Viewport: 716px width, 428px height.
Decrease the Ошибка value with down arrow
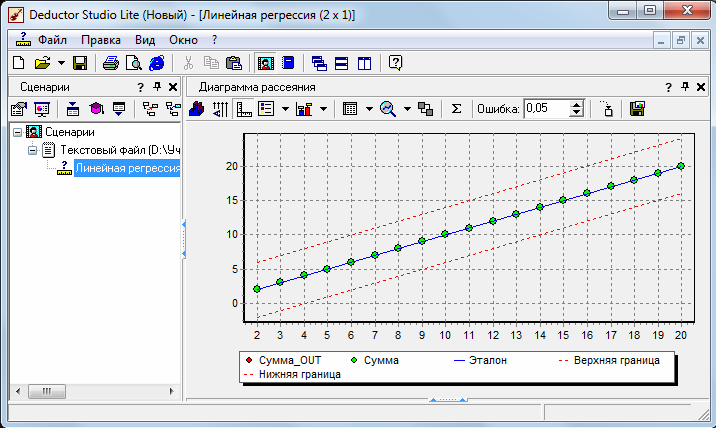tap(577, 112)
